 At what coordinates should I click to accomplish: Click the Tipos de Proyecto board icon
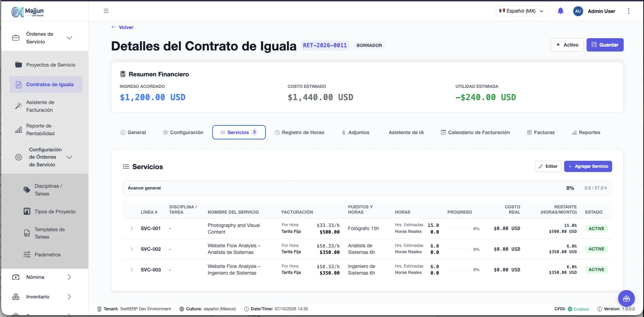(27, 211)
